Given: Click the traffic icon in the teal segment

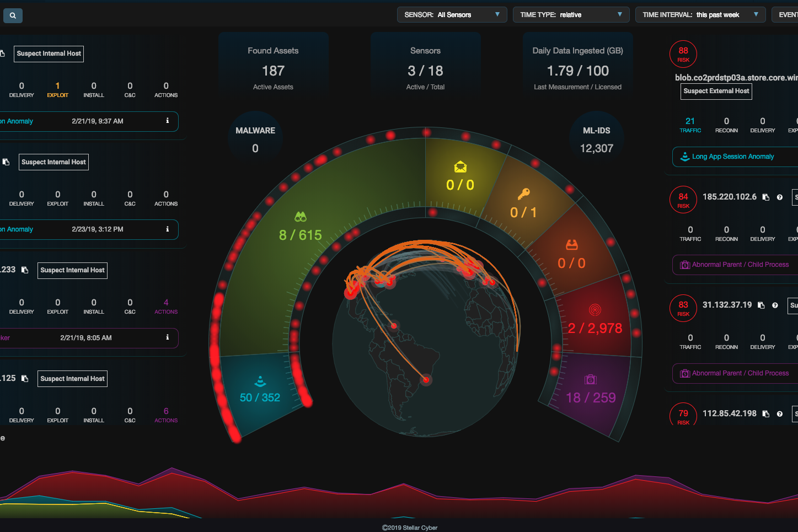Looking at the screenshot, I should (260, 381).
